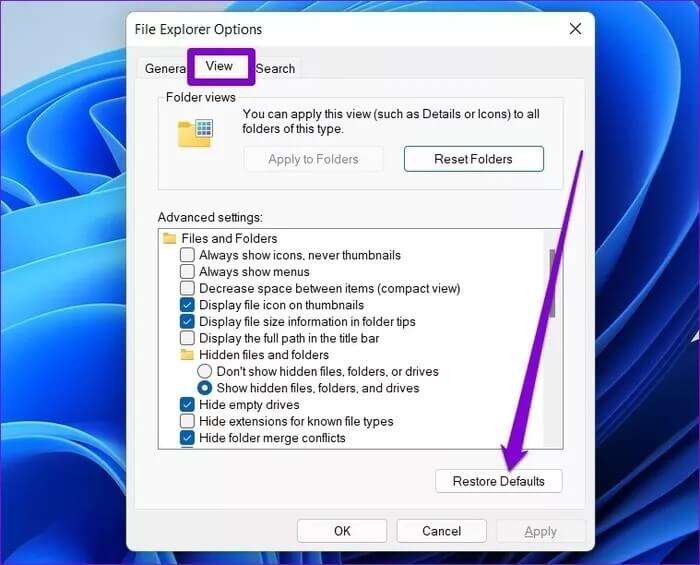Uncheck Display file size information in folder tips
The height and width of the screenshot is (565, 700).
(x=187, y=321)
